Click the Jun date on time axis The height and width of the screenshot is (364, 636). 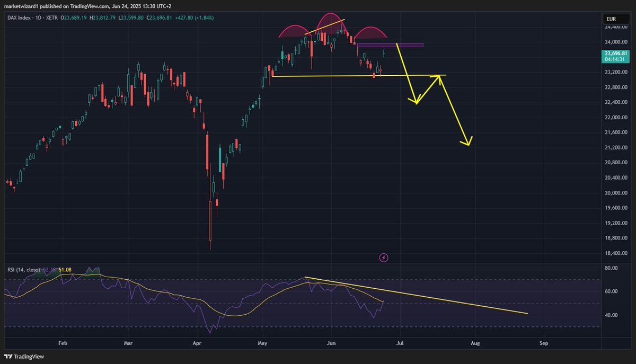coord(331,343)
